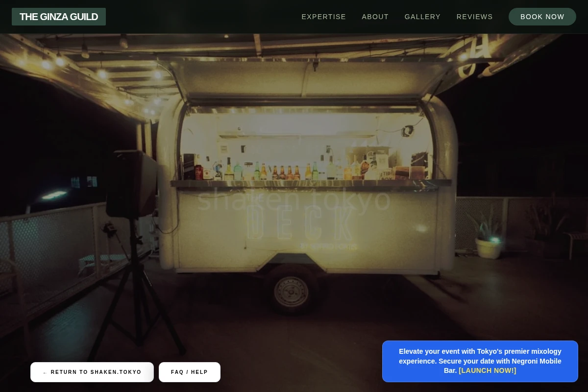Return to shaken.tokyo button

pyautogui.click(x=92, y=372)
